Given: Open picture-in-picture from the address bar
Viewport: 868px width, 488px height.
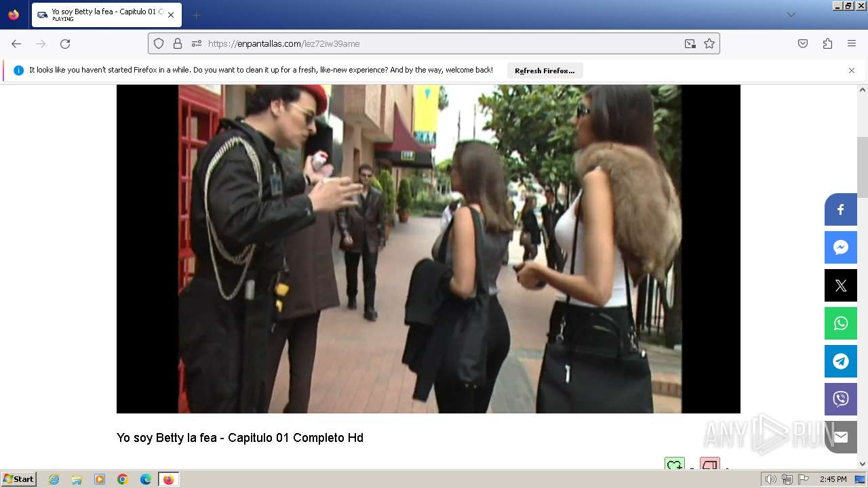Looking at the screenshot, I should [690, 43].
